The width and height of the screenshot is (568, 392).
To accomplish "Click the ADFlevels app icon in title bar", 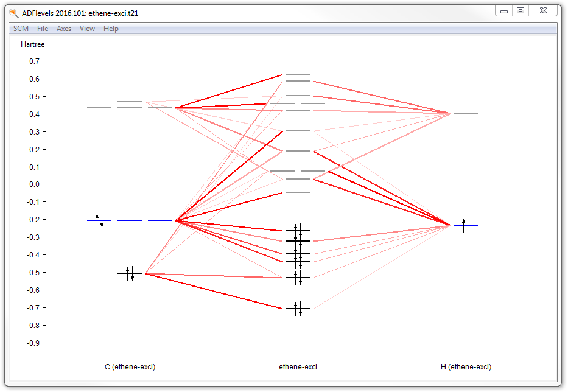I will [14, 13].
